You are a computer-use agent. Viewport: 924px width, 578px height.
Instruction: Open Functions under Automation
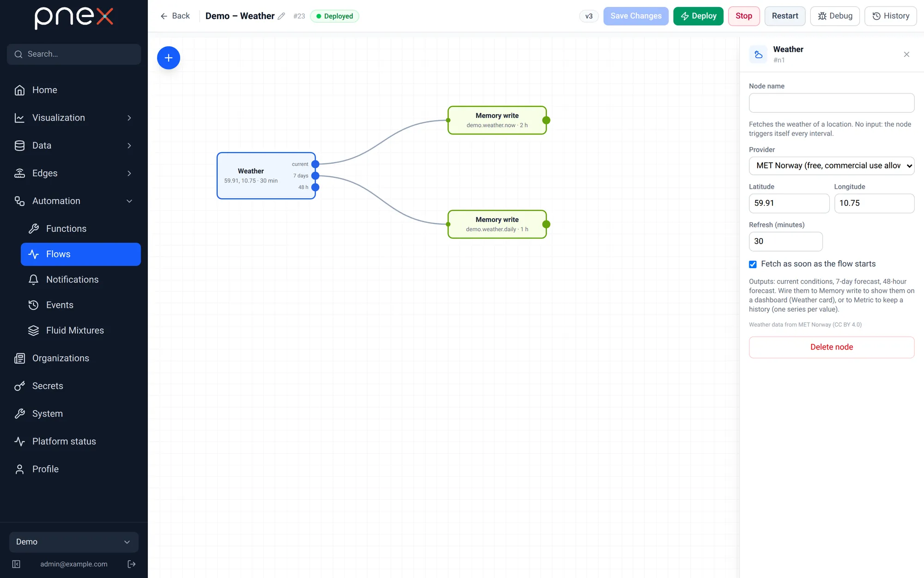[81, 229]
